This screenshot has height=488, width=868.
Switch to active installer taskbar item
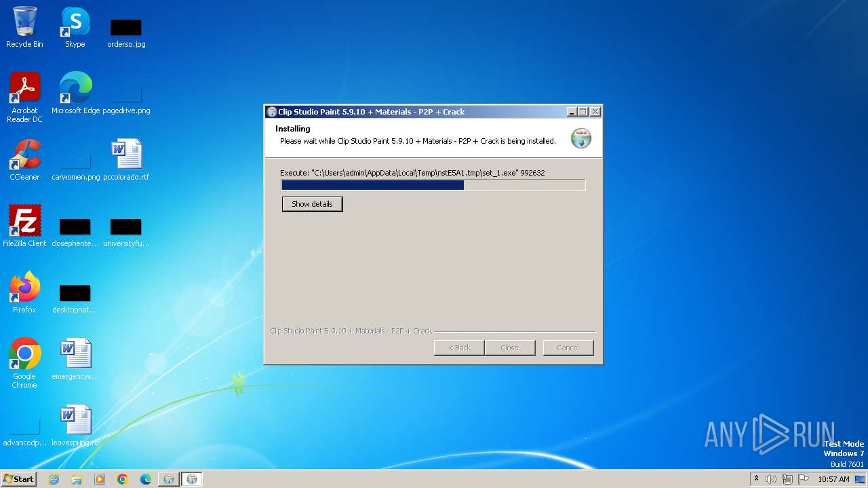[x=192, y=479]
